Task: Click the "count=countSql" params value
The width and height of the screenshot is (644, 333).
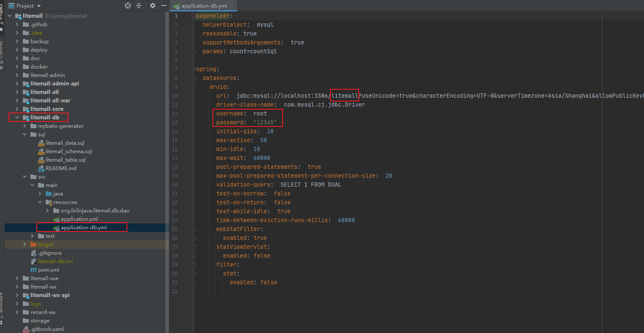Action: pos(253,51)
